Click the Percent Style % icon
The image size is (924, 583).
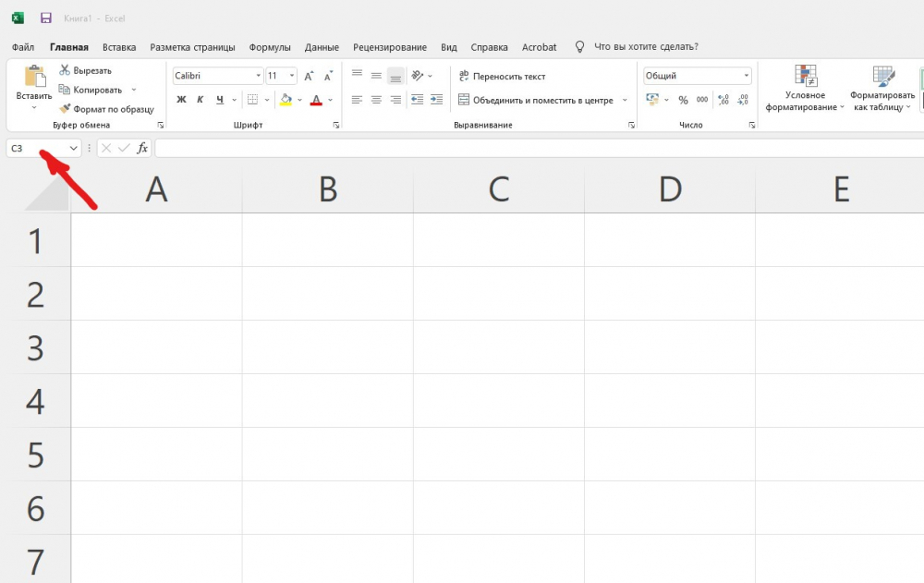[683, 100]
